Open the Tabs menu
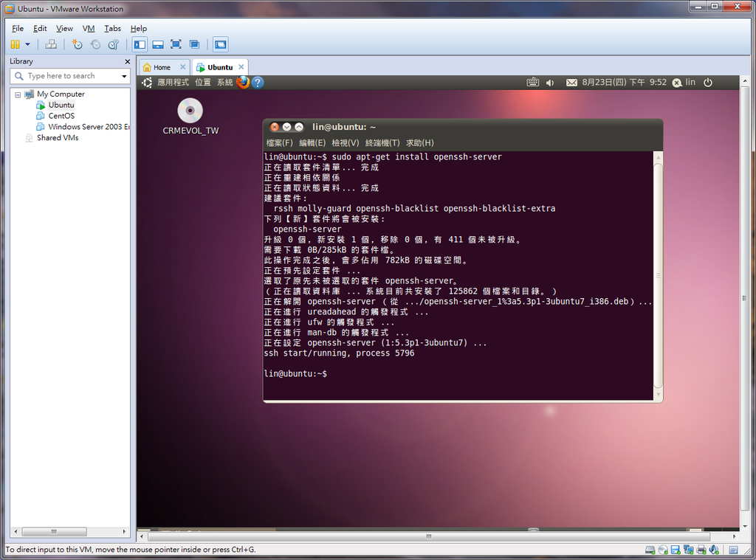Viewport: 756px width, 560px height. tap(112, 29)
